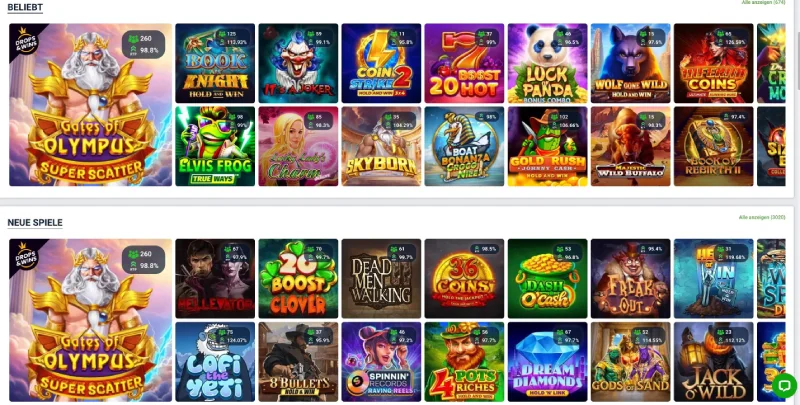Open Gold Rush Johnny Cash game
Image resolution: width=800 pixels, height=405 pixels.
pyautogui.click(x=547, y=146)
